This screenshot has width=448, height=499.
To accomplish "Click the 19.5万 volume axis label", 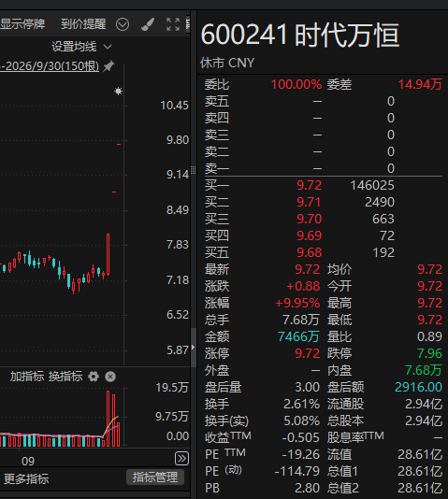I will (172, 388).
